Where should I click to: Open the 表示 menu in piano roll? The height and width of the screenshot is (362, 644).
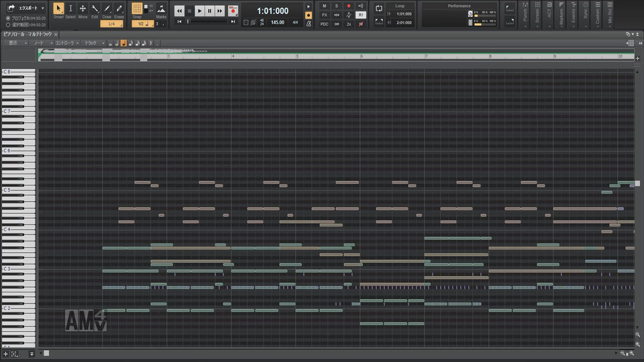click(x=13, y=43)
